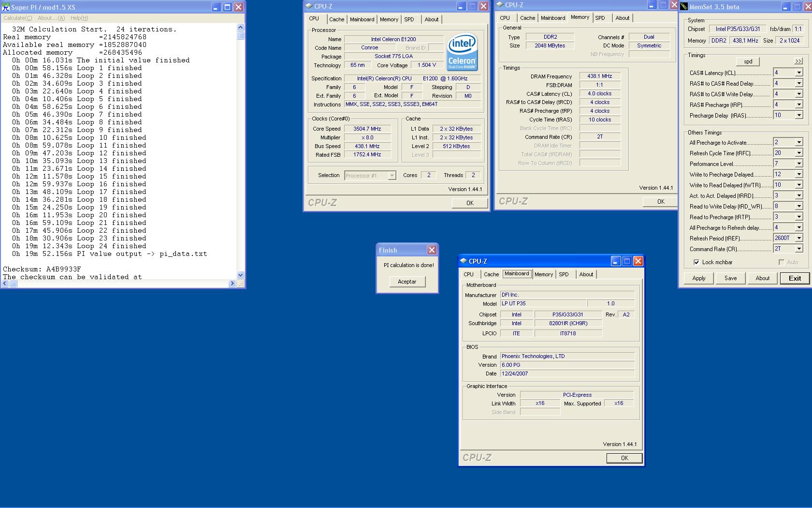Click OK in the CPU-Z CPU window
Viewport: 812px width, 508px height.
click(470, 203)
